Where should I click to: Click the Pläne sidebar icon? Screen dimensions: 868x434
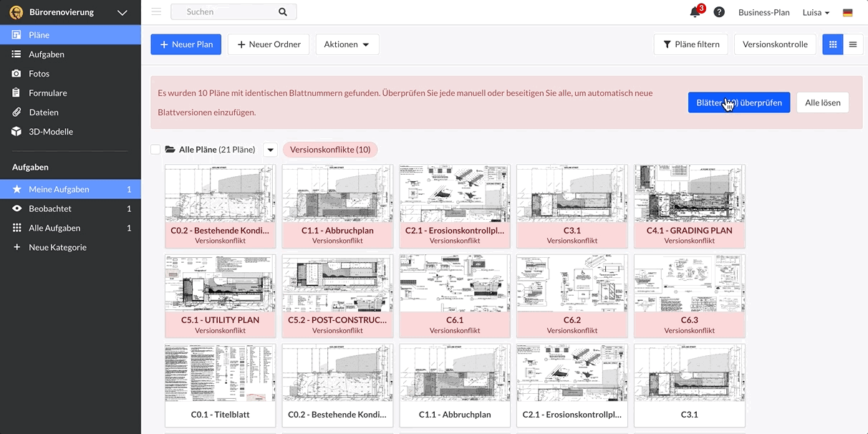(16, 34)
